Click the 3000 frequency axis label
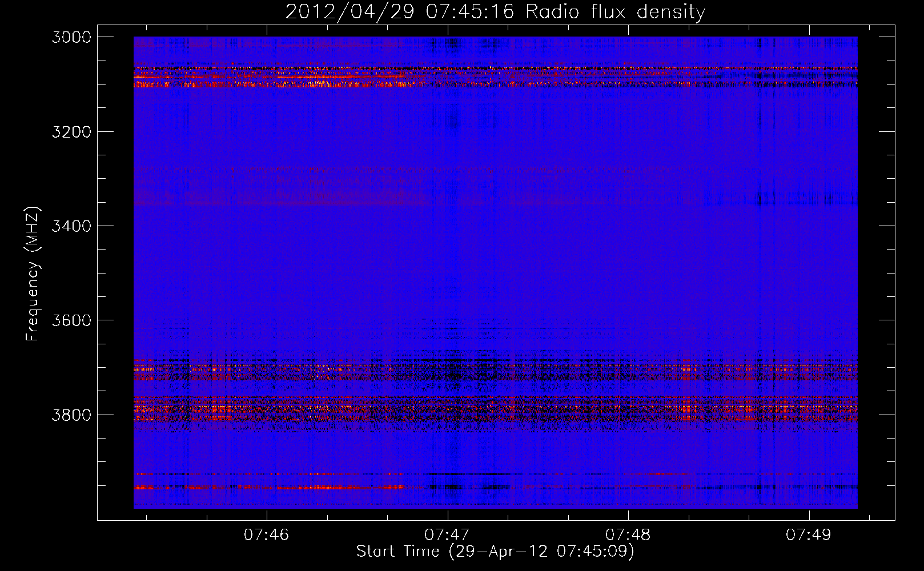The height and width of the screenshot is (571, 924). (x=71, y=37)
